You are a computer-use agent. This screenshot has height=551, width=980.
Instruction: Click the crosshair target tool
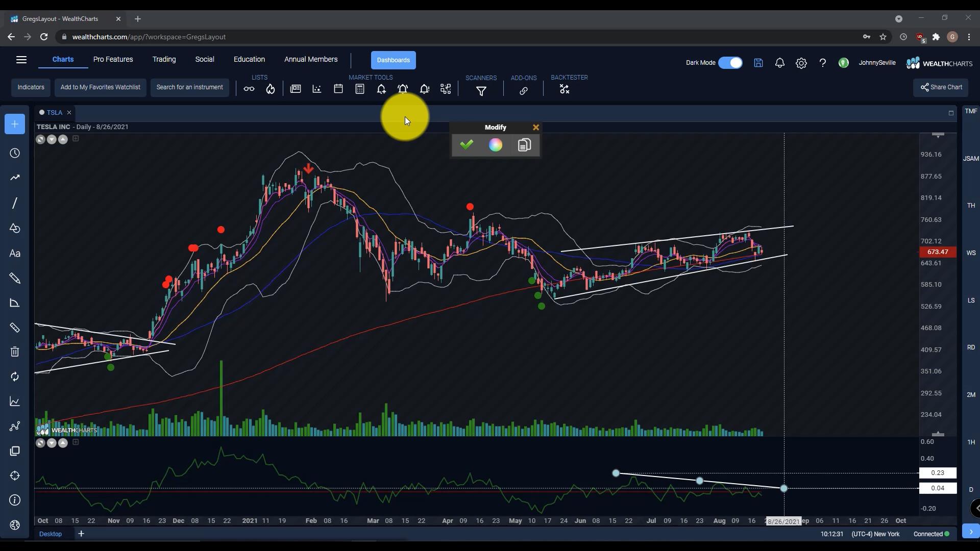[15, 475]
